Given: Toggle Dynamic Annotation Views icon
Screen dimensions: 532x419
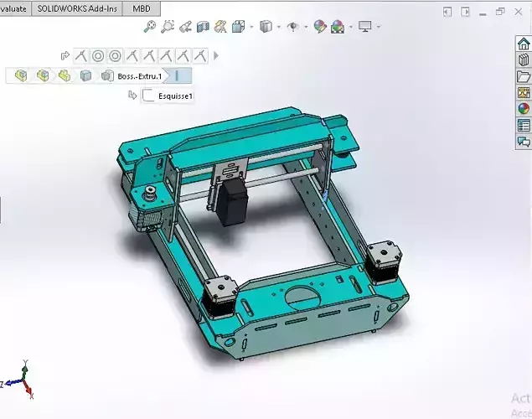Looking at the screenshot, I should point(220,27).
